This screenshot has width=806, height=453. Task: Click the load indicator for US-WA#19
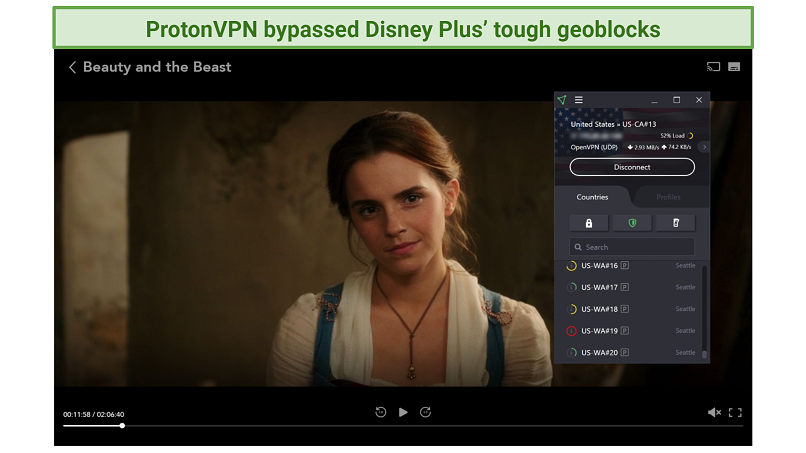click(571, 331)
